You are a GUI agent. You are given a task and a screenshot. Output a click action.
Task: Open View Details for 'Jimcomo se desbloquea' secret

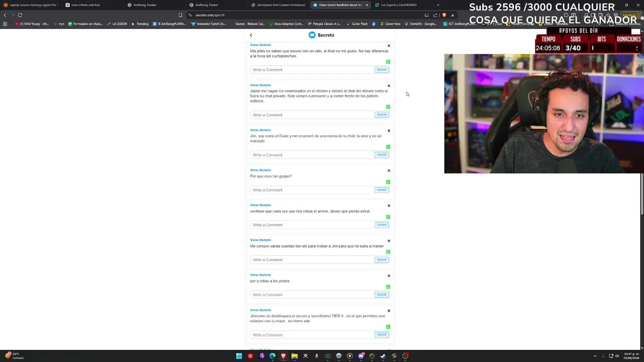click(261, 310)
